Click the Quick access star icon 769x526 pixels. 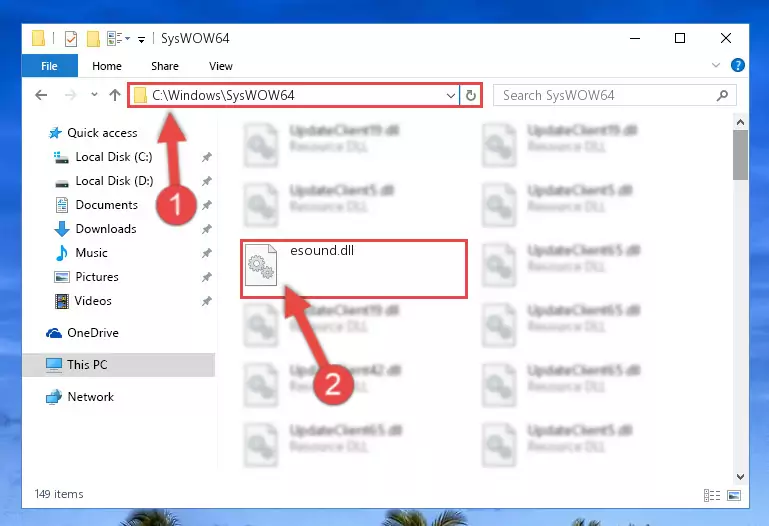pos(55,133)
